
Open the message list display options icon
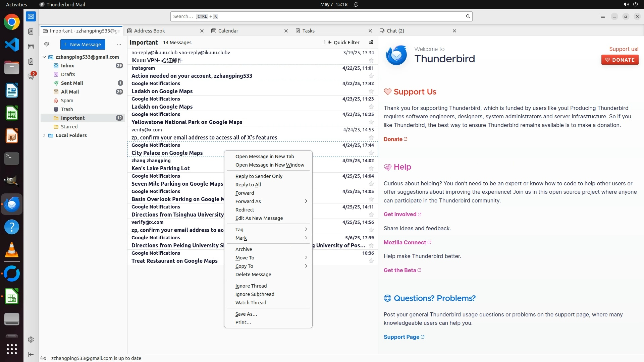pos(371,43)
